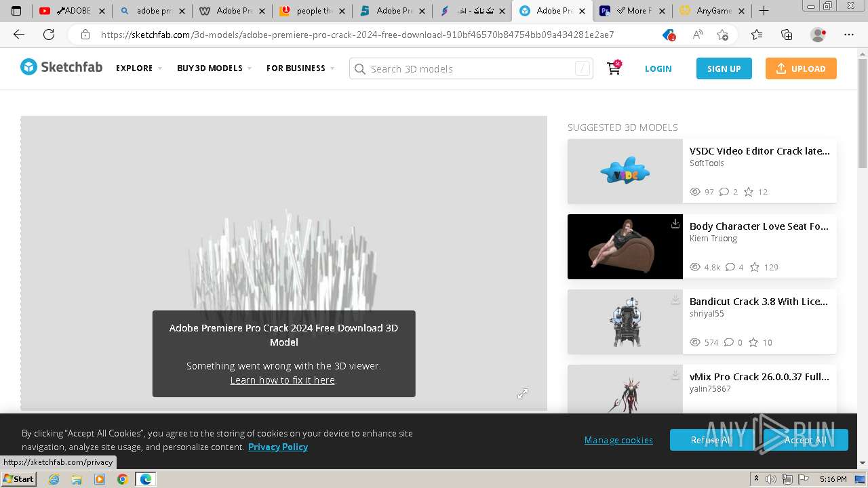Open the Sketchfab logo home link
Screen dimensions: 868x488
[61, 67]
